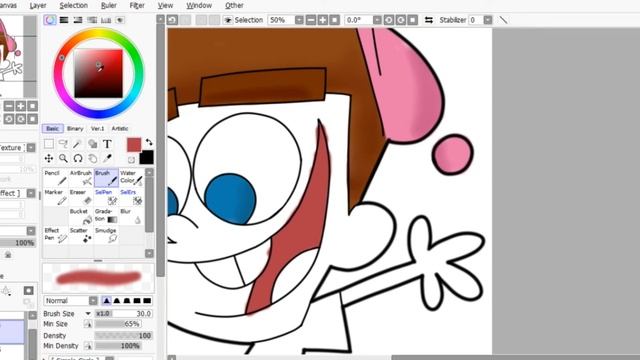Click the Undo button in the toolbar
640x360 pixels.
172,20
